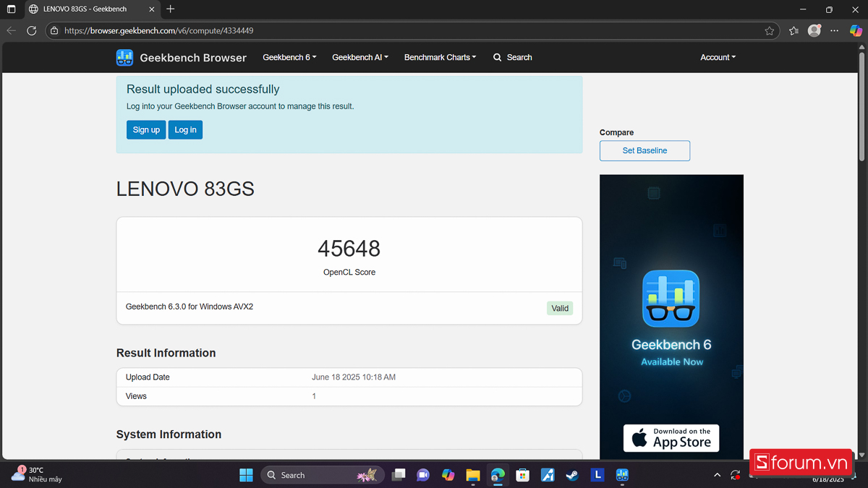Screen dimensions: 868x488
Task: Add a new browser tab
Action: coord(171,9)
